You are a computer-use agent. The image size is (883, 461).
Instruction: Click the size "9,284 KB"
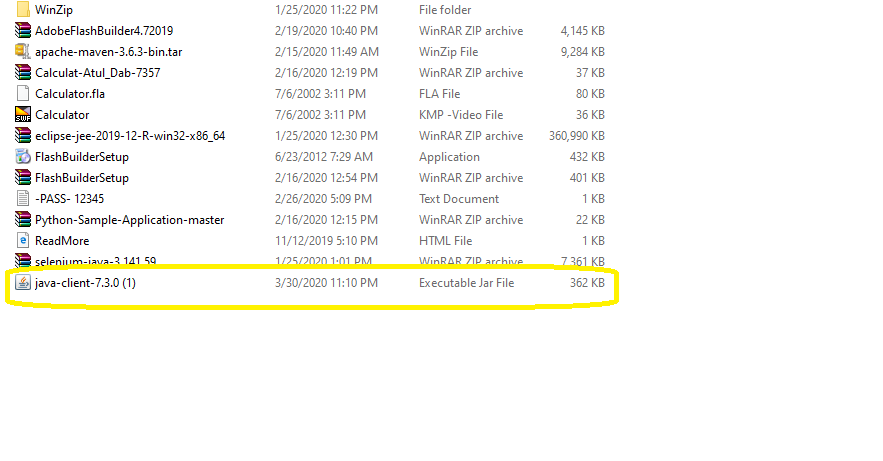[582, 52]
